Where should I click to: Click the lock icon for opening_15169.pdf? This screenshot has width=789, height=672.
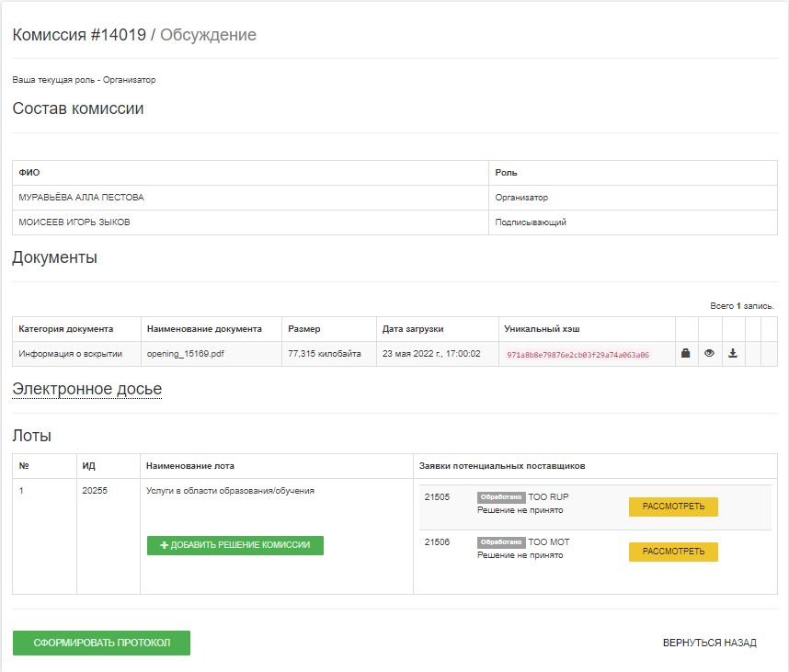click(686, 353)
